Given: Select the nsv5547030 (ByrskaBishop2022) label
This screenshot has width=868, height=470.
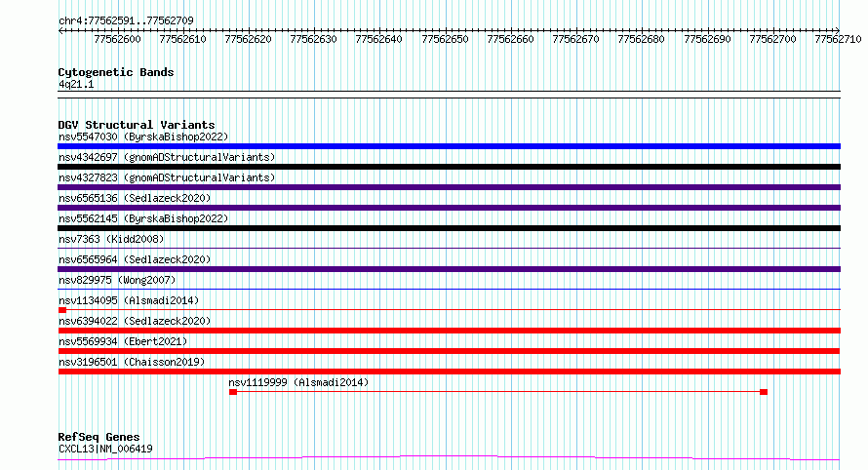Looking at the screenshot, I should (143, 137).
